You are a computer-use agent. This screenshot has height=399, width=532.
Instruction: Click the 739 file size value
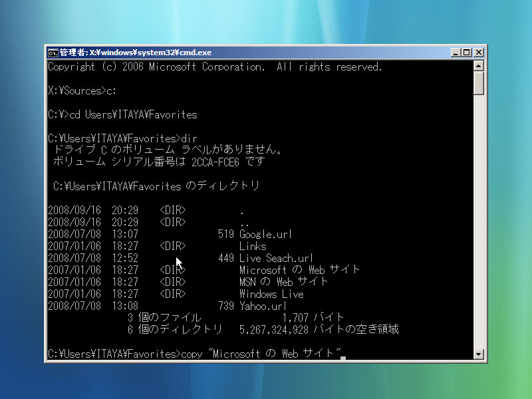click(x=226, y=306)
